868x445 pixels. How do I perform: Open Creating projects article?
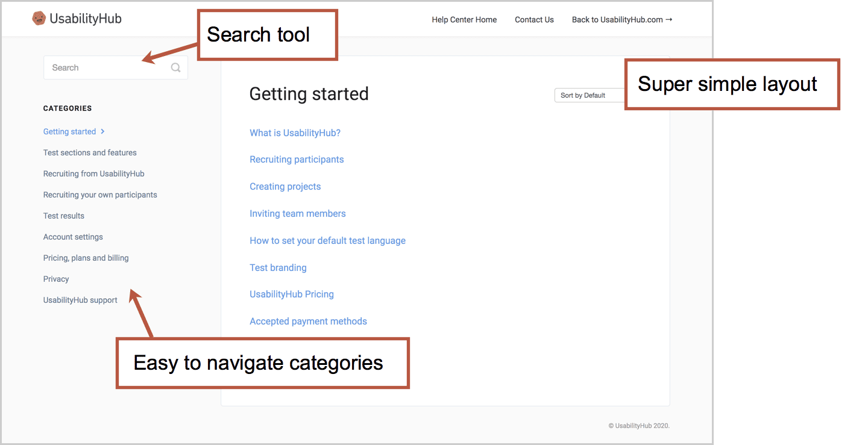point(285,187)
